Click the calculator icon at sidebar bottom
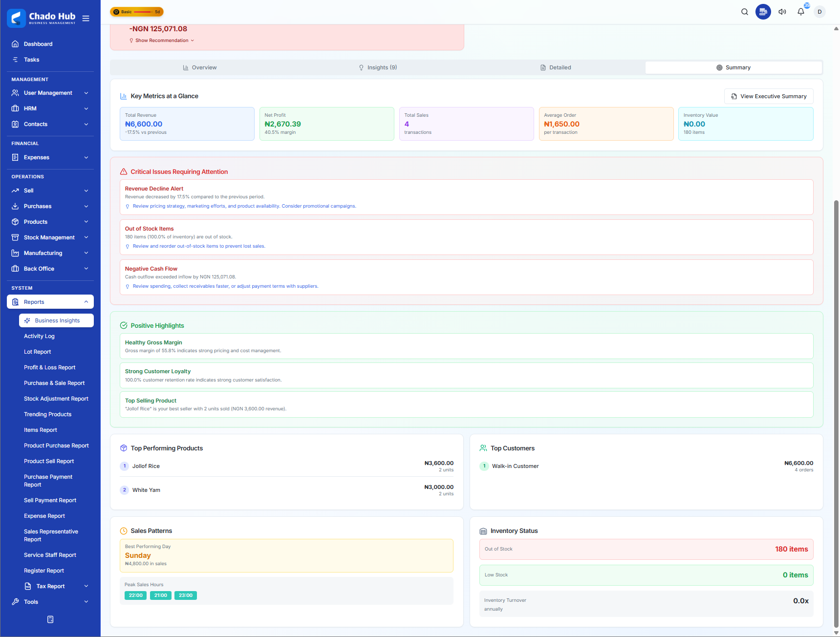The image size is (840, 637). (x=50, y=619)
